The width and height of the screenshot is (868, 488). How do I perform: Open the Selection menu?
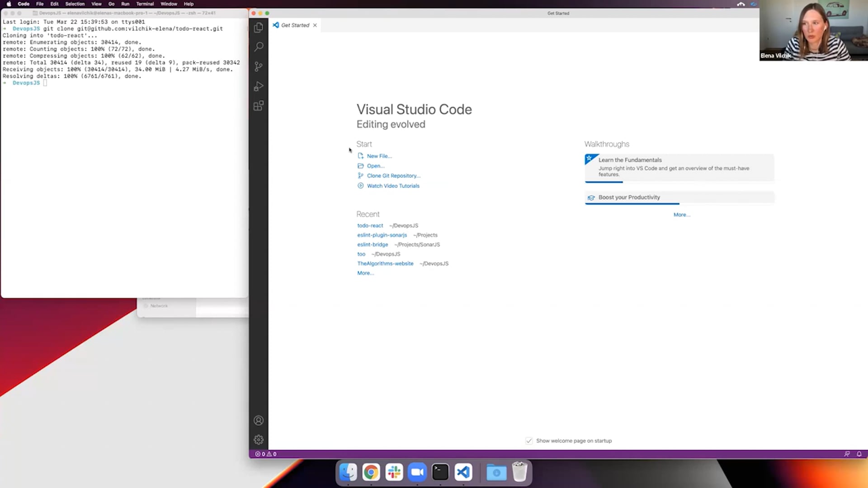pos(75,4)
